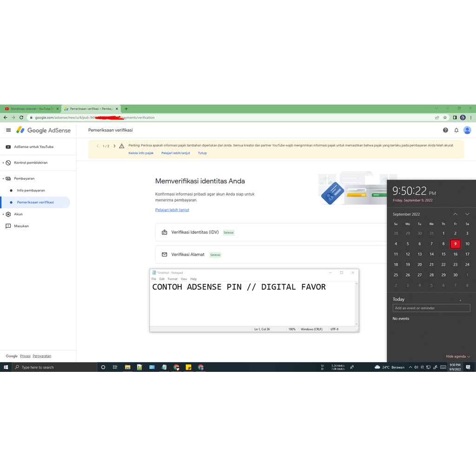Click the Add an event or reminder field
476x476 pixels.
tap(431, 308)
